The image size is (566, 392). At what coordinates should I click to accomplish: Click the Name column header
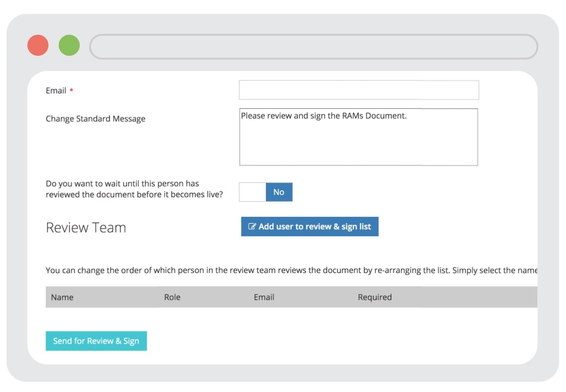62,297
